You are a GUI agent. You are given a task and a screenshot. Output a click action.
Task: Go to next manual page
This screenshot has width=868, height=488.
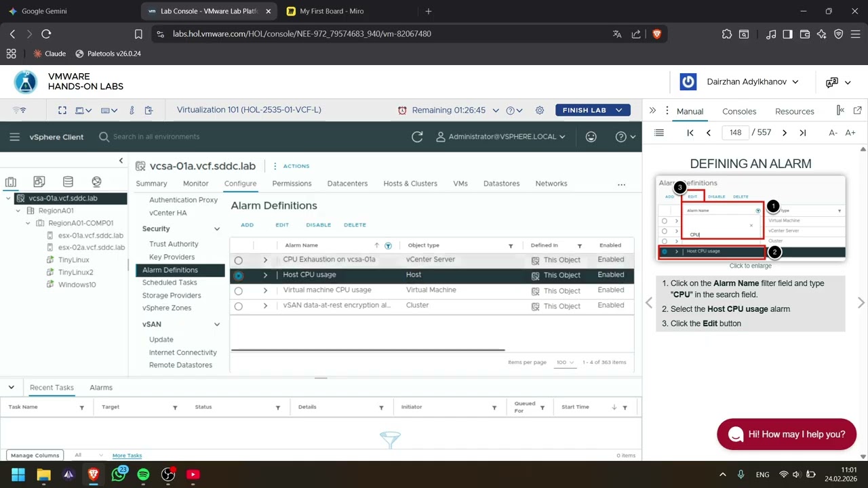click(785, 133)
